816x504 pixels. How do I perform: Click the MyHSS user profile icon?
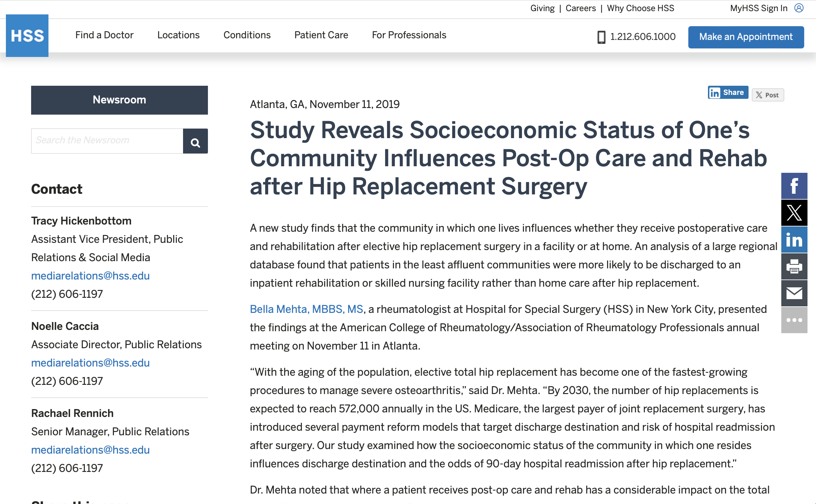(x=799, y=8)
